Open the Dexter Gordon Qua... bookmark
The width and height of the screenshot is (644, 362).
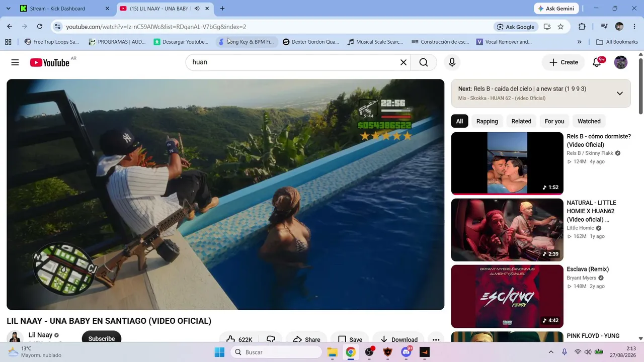click(x=311, y=42)
